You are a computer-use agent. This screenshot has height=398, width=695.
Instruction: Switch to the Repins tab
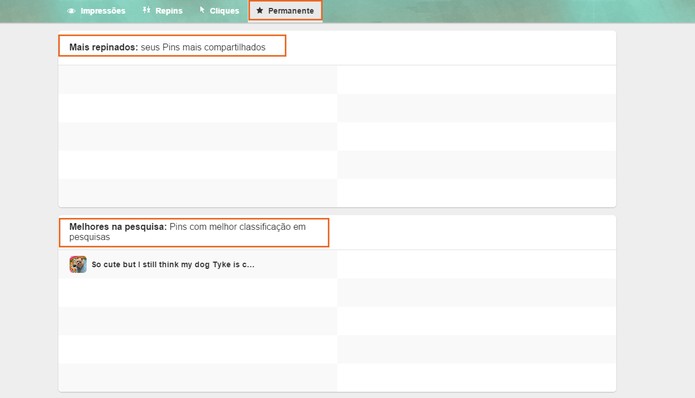coord(163,11)
